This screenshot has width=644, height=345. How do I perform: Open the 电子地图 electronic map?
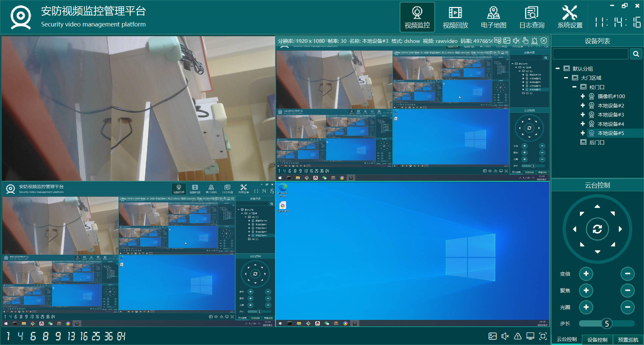(493, 17)
